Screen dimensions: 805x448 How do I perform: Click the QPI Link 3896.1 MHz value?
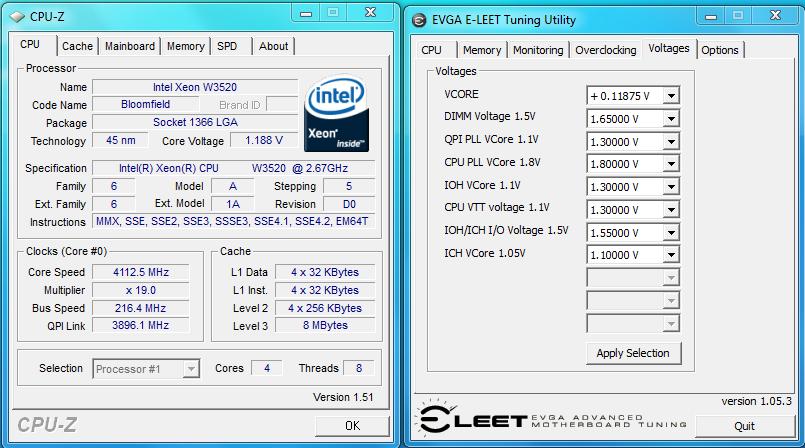(141, 325)
